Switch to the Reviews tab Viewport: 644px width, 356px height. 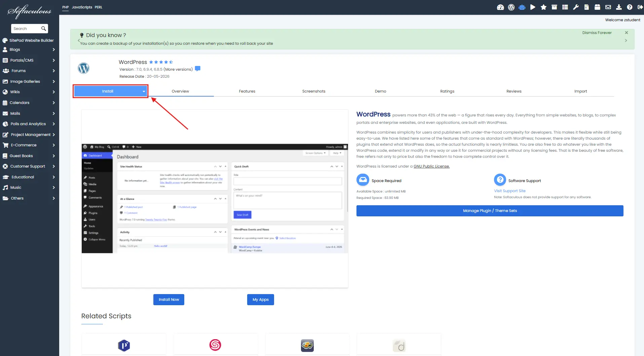514,91
